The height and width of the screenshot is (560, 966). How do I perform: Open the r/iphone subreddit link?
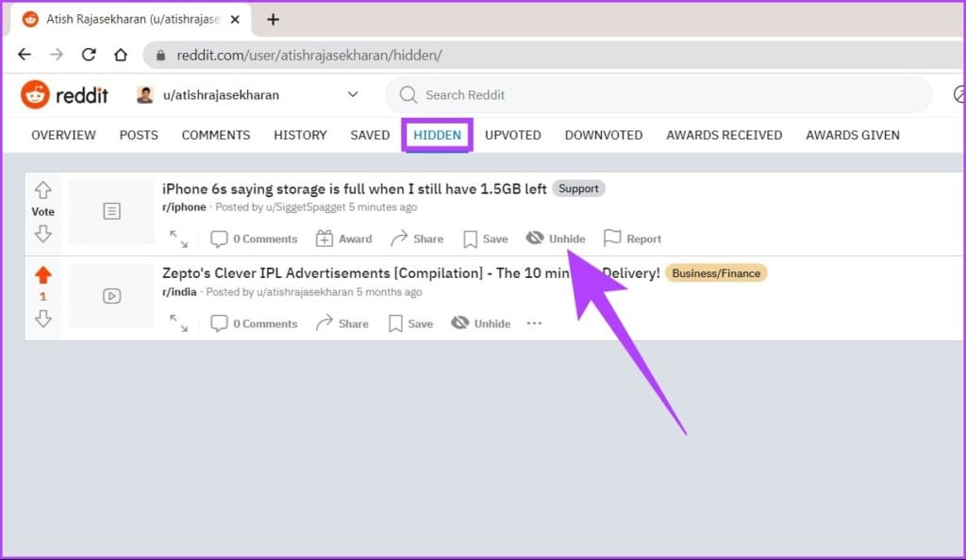[x=184, y=207]
